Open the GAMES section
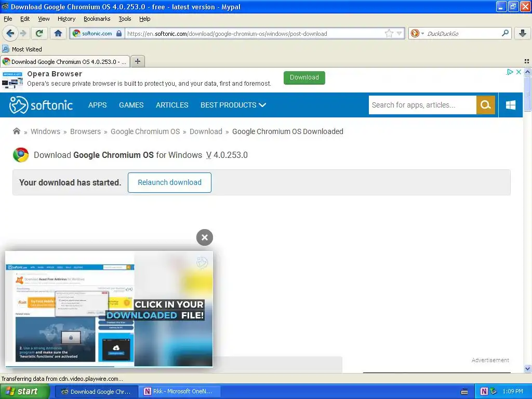Image resolution: width=532 pixels, height=399 pixels. (131, 105)
